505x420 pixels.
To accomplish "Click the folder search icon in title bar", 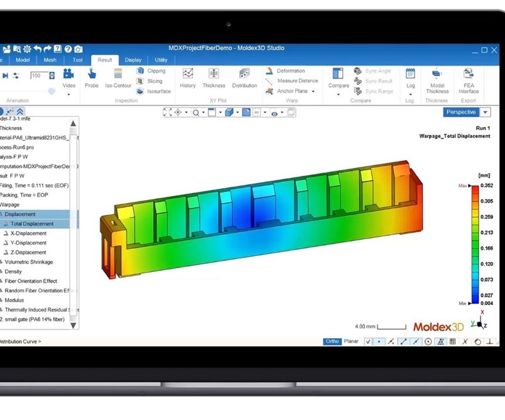I will 17,49.
